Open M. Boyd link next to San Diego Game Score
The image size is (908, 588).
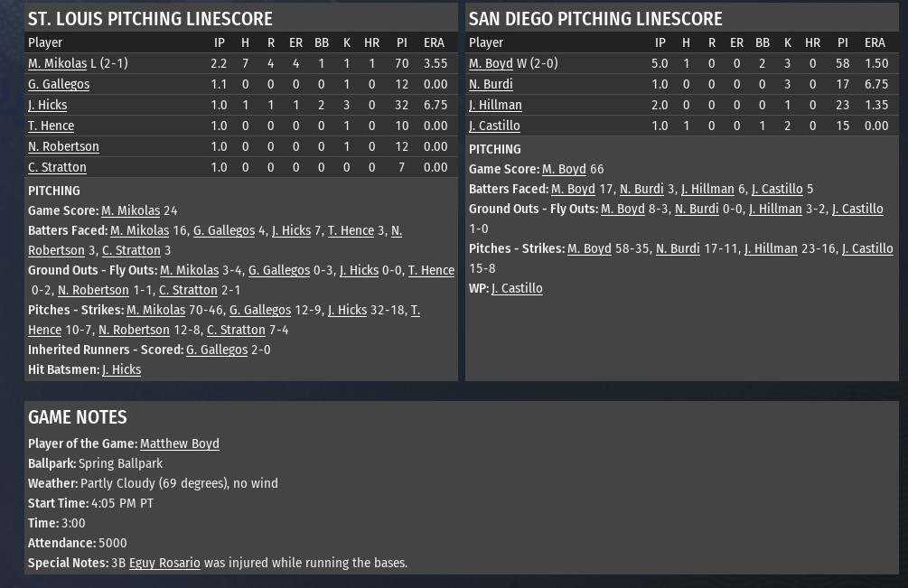point(564,169)
